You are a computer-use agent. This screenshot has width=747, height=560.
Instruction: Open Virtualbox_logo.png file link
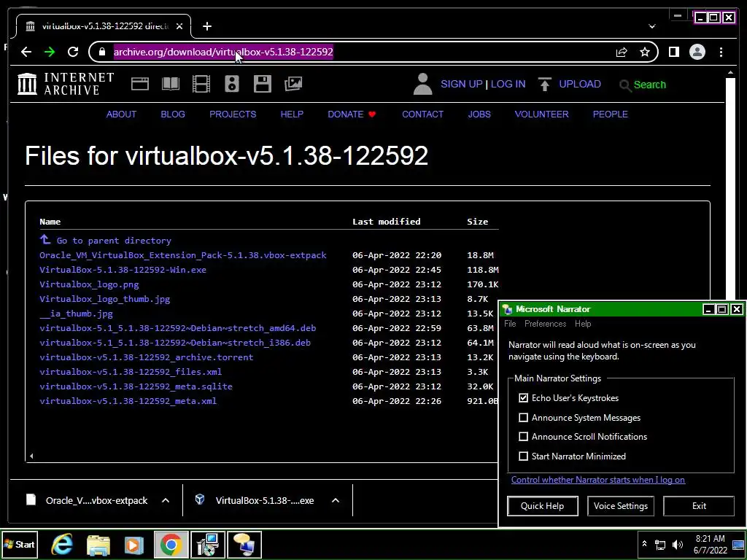[x=89, y=284]
